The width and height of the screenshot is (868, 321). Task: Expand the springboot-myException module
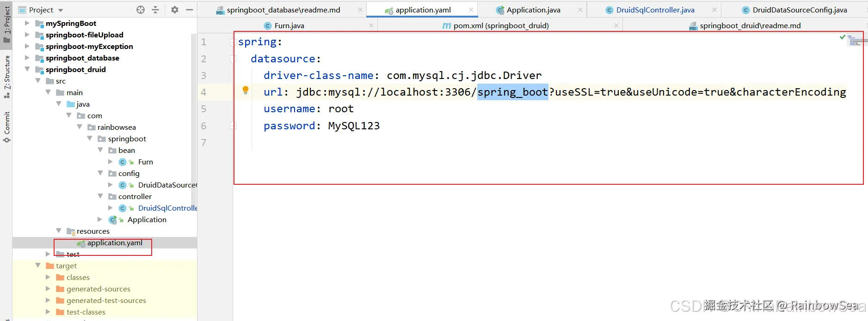tap(27, 46)
